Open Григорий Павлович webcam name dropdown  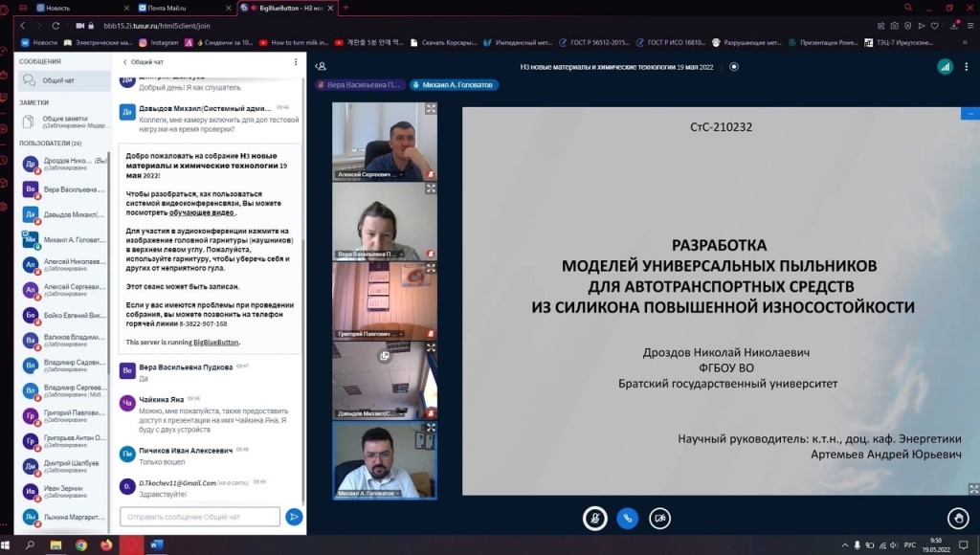369,334
